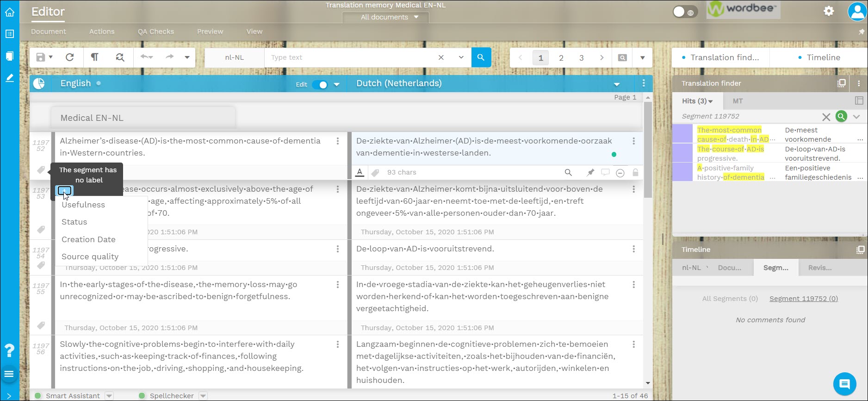The width and height of the screenshot is (868, 401).
Task: Open the settings gear icon
Action: (x=829, y=11)
